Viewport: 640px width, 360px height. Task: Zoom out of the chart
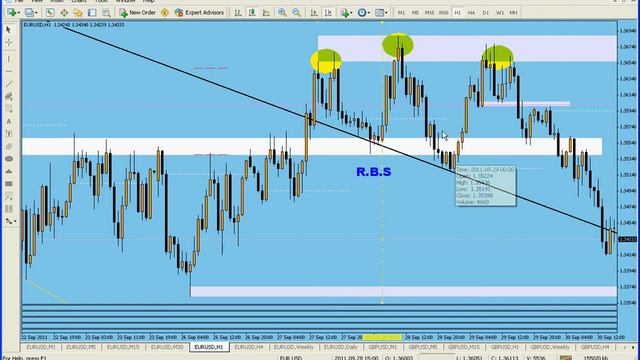point(296,13)
